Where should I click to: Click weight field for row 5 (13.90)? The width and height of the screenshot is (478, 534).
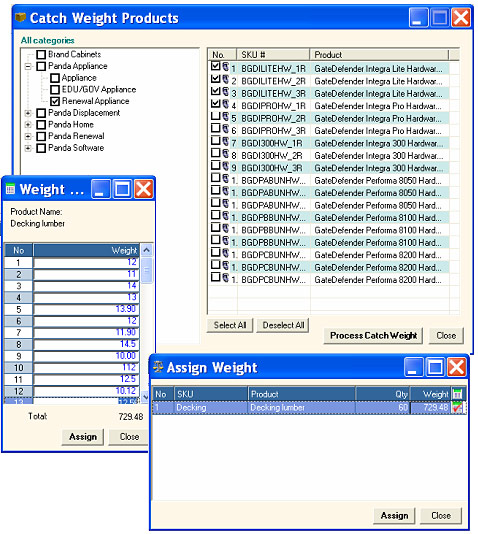(86, 309)
